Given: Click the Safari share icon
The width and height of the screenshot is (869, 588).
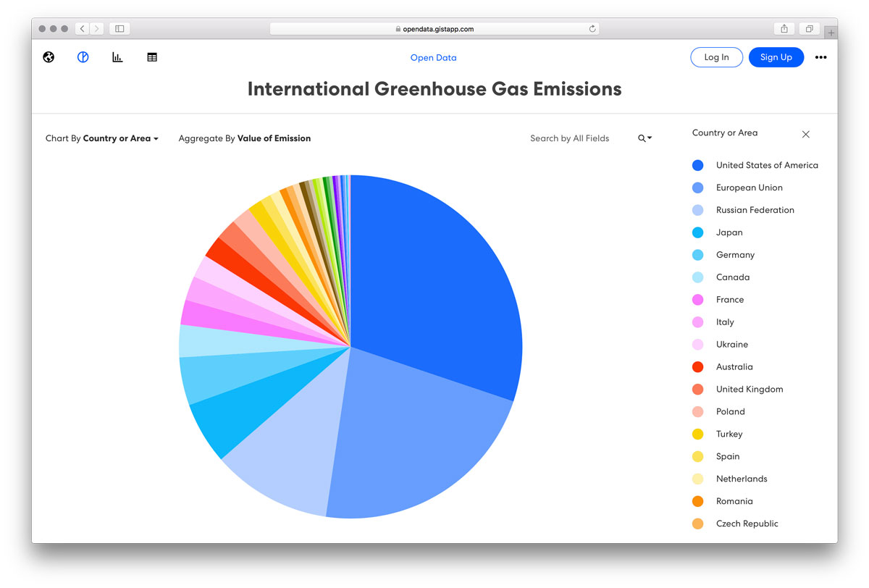Looking at the screenshot, I should click(784, 29).
